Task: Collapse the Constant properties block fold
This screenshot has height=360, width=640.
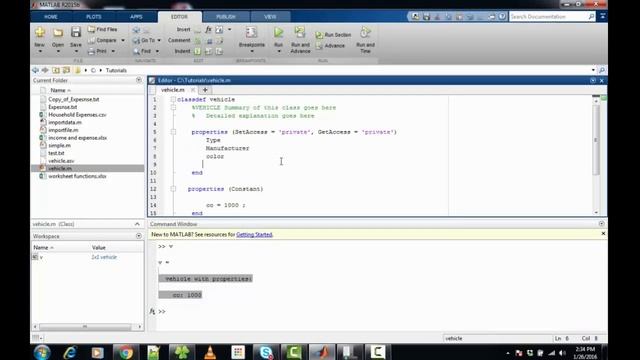Action: tap(173, 189)
